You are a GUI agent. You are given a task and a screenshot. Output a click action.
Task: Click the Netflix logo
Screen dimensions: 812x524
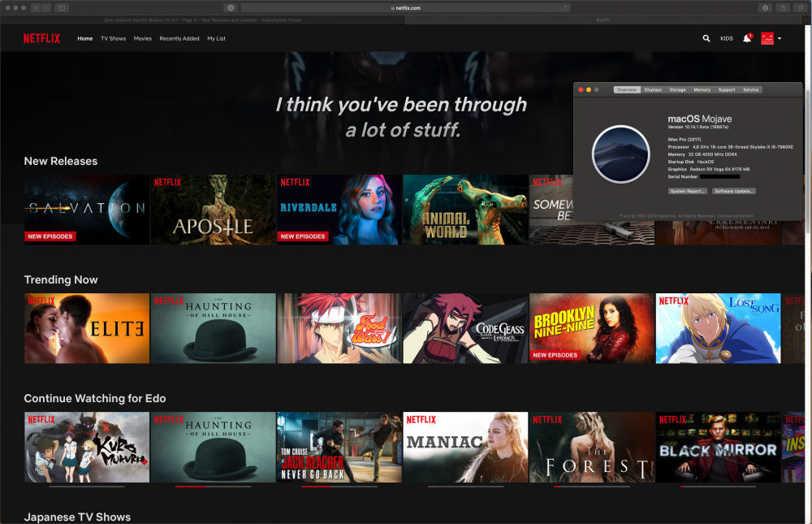(x=41, y=38)
